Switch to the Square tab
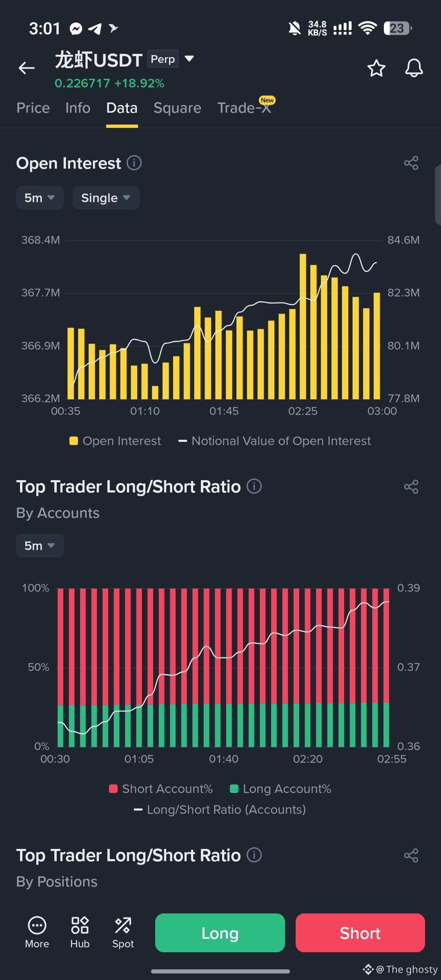 (x=177, y=108)
